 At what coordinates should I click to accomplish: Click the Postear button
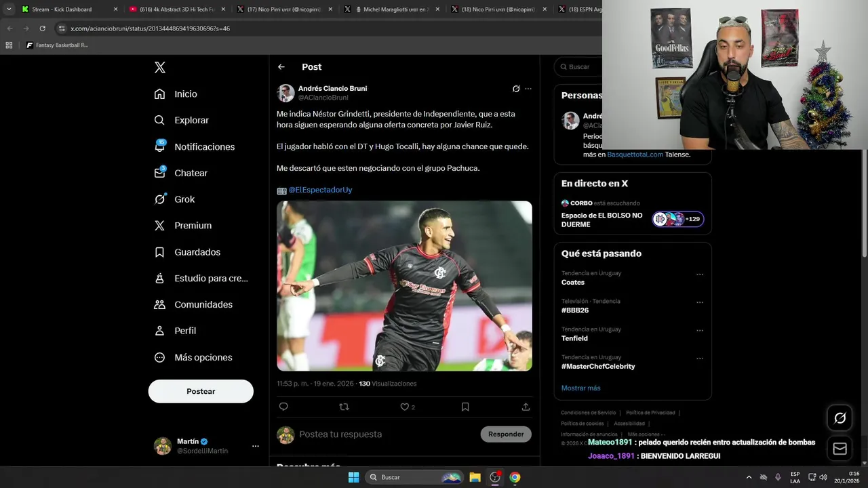pos(201,391)
